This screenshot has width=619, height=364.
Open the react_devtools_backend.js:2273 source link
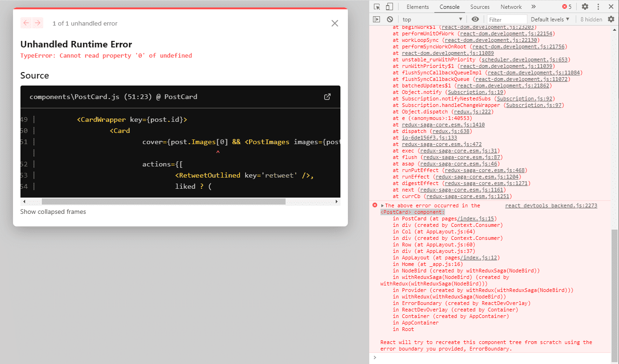point(551,205)
